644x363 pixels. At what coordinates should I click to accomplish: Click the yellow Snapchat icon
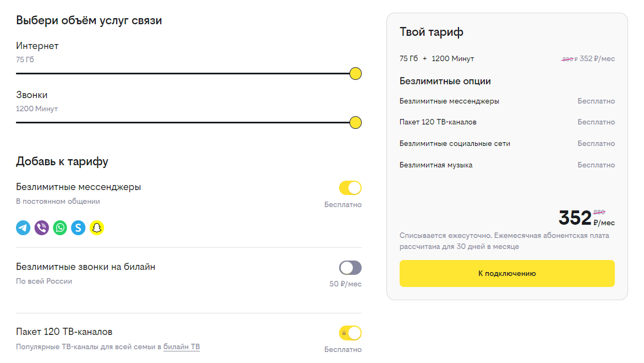(x=97, y=227)
